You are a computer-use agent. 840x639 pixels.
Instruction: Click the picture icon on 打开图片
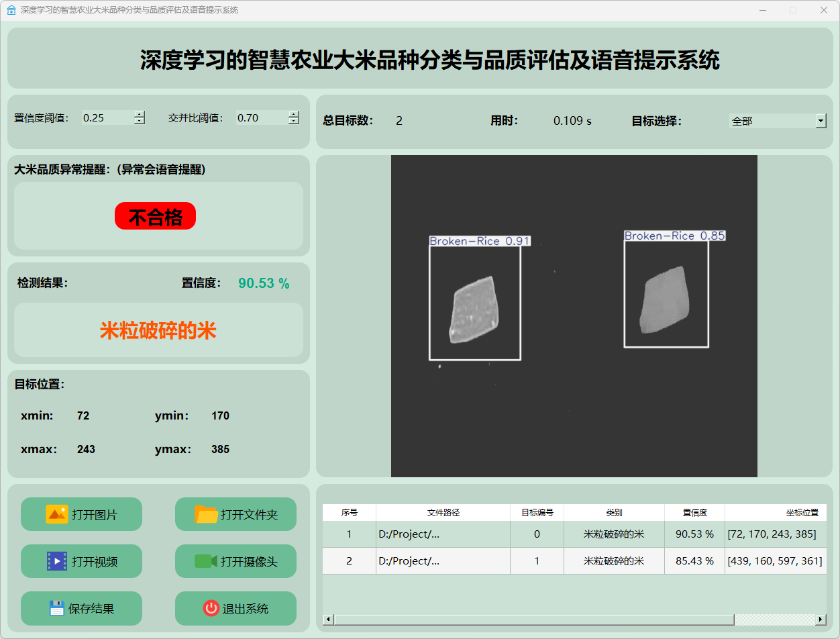(x=56, y=514)
